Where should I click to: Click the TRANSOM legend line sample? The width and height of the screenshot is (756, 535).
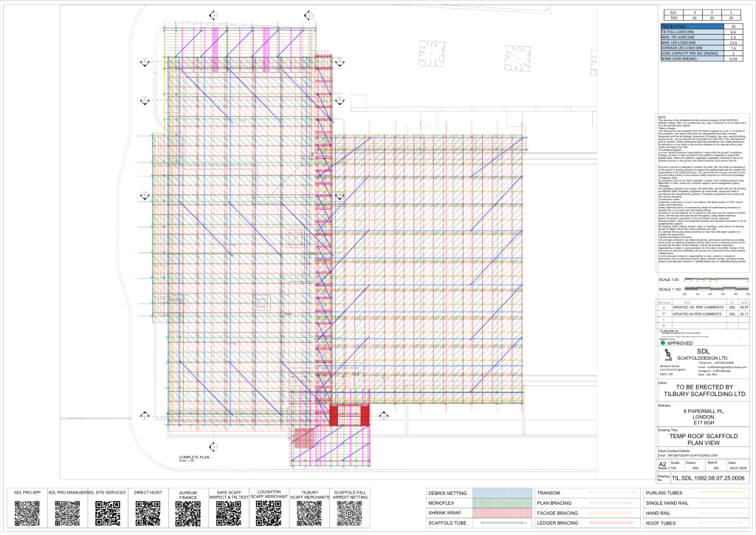[612, 493]
